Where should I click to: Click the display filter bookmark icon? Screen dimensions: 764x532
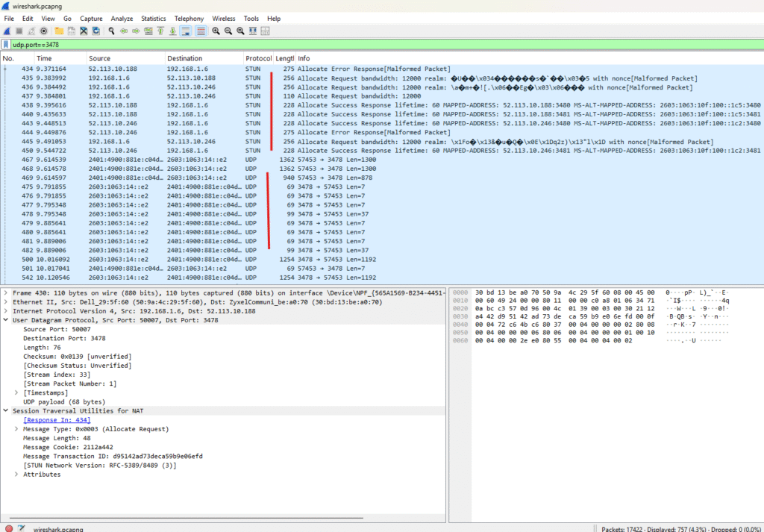click(6, 45)
